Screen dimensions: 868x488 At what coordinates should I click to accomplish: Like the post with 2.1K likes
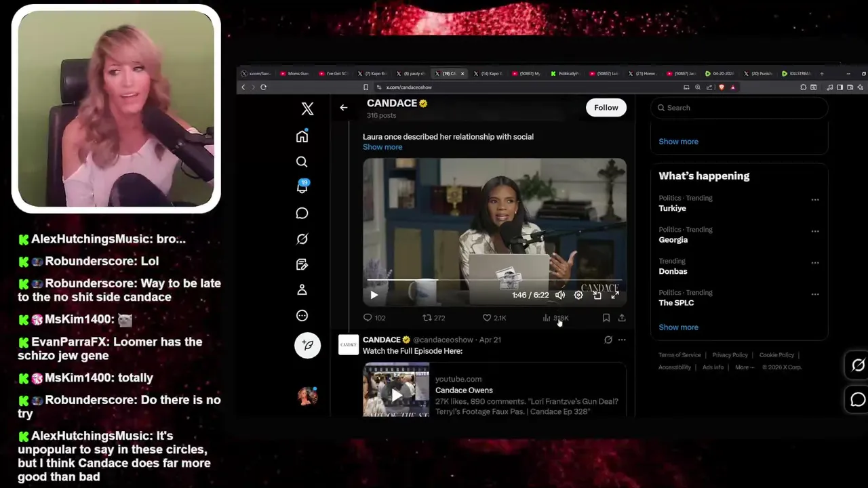point(494,318)
